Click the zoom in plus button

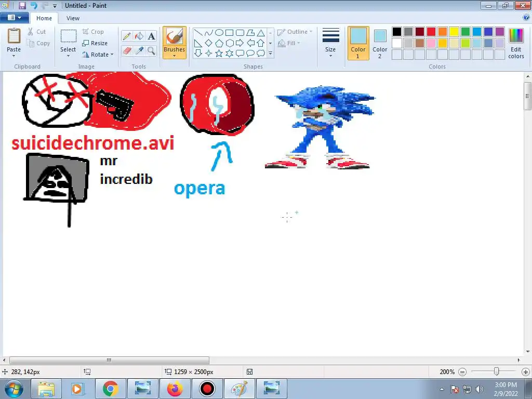click(526, 372)
